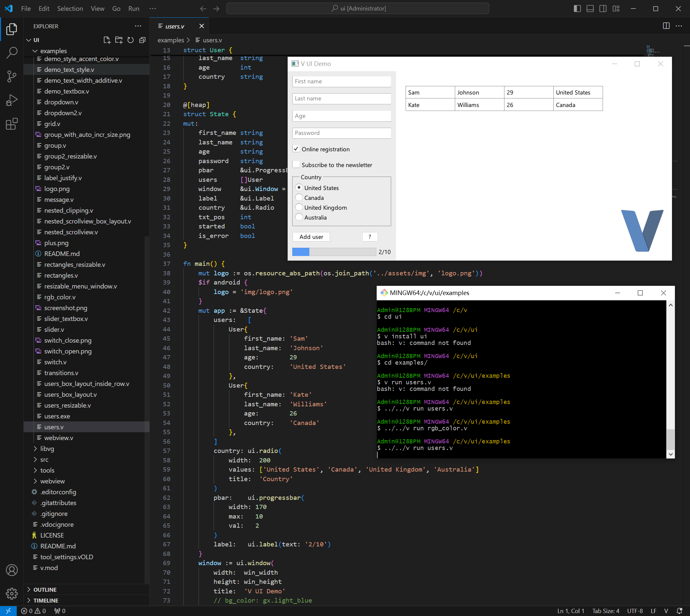Collapse all folders in Explorer
Screen dimensions: 690x616
[142, 40]
